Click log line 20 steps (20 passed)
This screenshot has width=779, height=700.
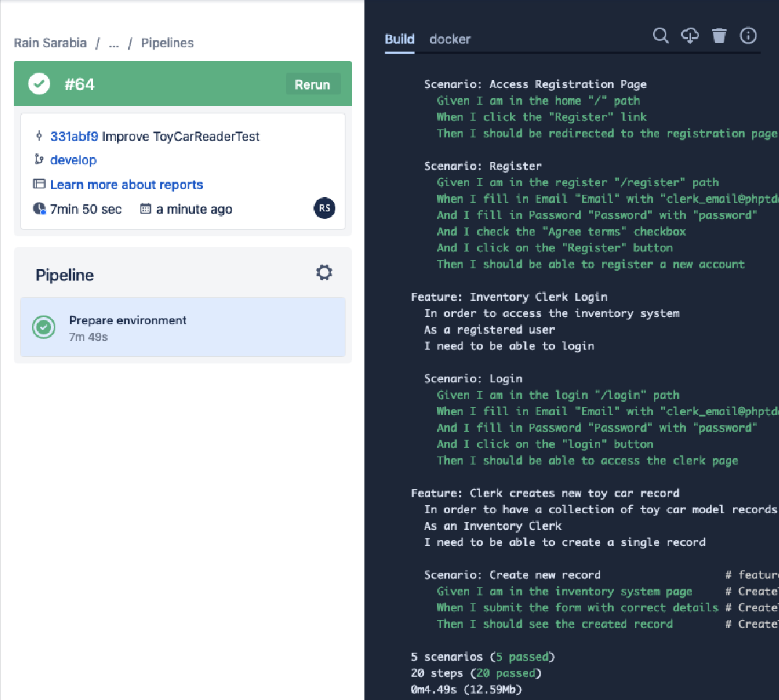click(x=476, y=673)
